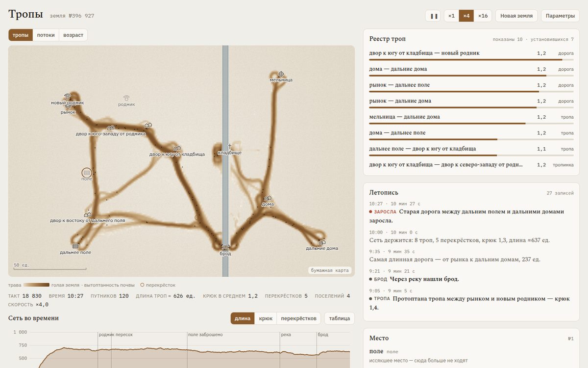Show the крюк chart tab
This screenshot has width=588, height=368.
(x=266, y=318)
